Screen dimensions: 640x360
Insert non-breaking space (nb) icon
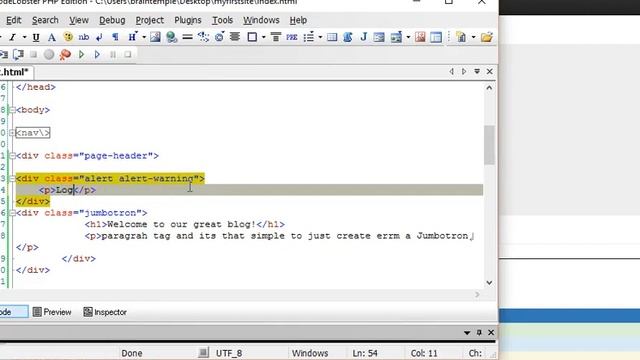[84, 37]
